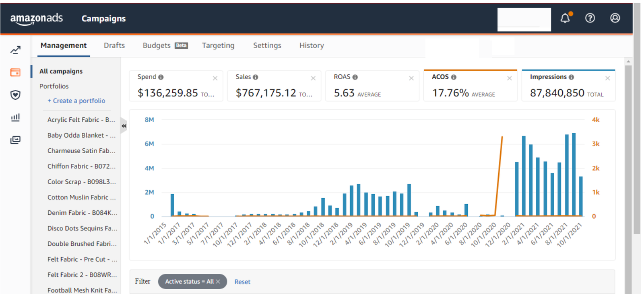644x294 pixels.
Task: Select the Spend metric card
Action: click(x=176, y=86)
